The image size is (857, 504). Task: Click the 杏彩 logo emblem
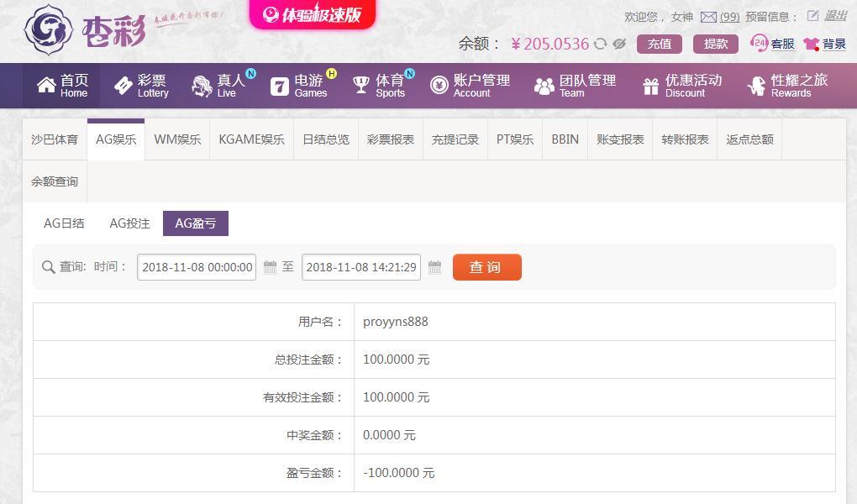pos(49,29)
